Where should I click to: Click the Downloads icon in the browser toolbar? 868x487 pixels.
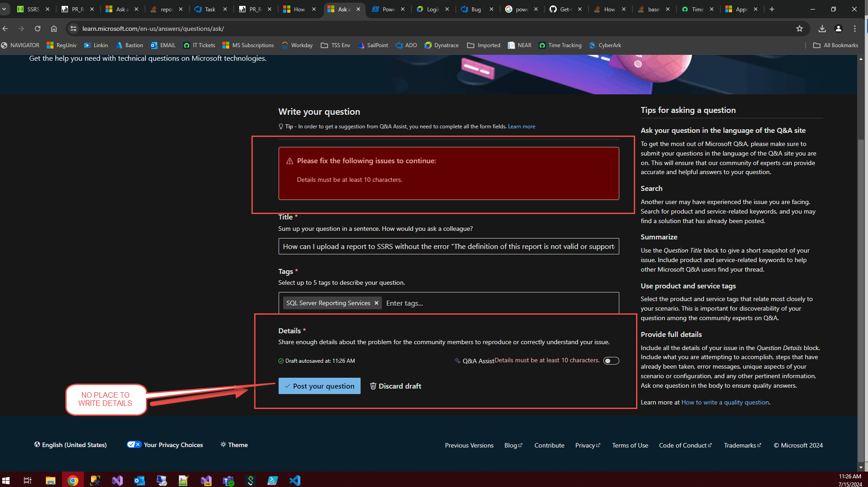821,28
